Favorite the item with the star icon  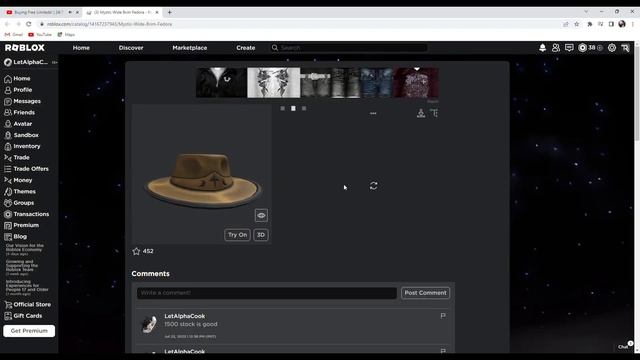(136, 251)
